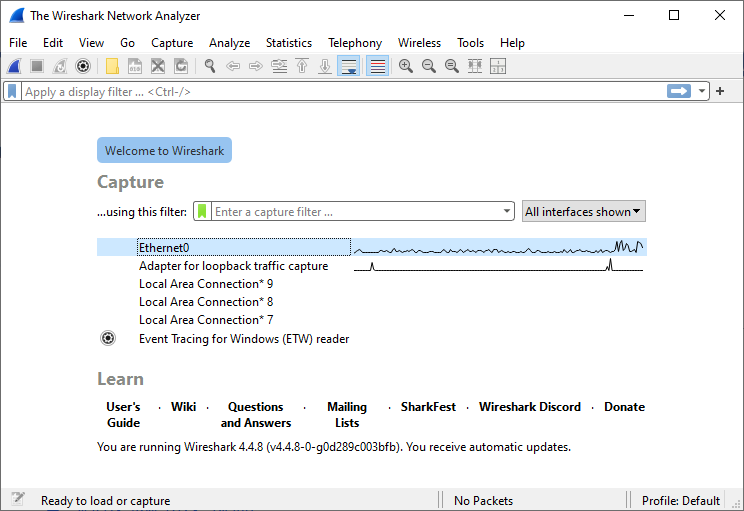Open the Wireless menu

point(419,43)
